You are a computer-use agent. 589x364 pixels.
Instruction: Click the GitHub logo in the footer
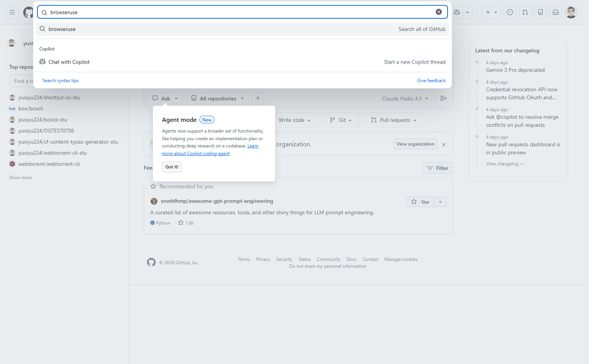(x=151, y=262)
